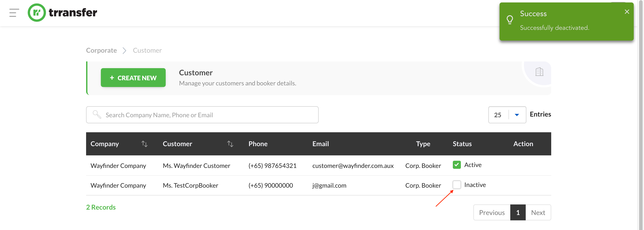644x230 pixels.
Task: Sort table by Customer column arrows
Action: tap(230, 144)
